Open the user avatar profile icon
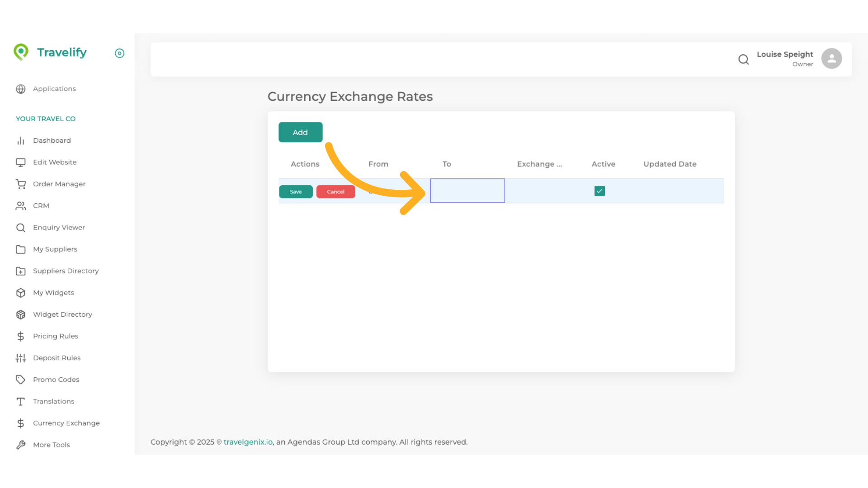Image resolution: width=868 pixels, height=488 pixels. tap(831, 59)
